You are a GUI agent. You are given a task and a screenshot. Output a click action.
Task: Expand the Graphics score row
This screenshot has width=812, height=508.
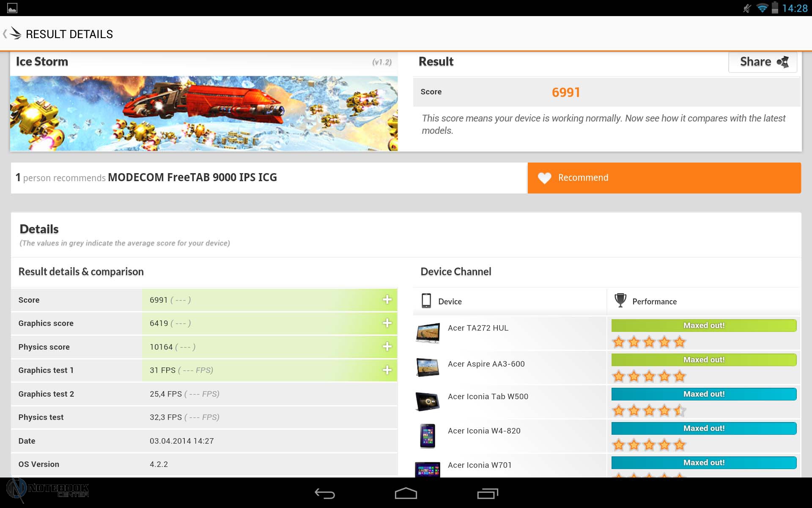coord(387,323)
